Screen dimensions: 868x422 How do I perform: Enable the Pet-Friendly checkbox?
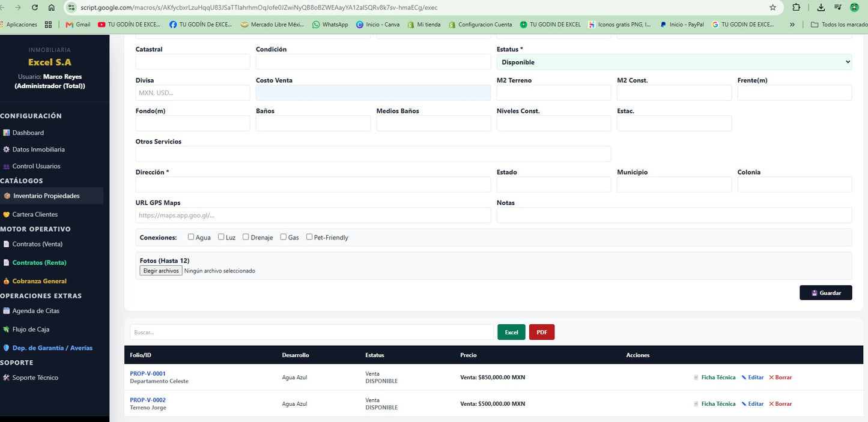pos(309,237)
